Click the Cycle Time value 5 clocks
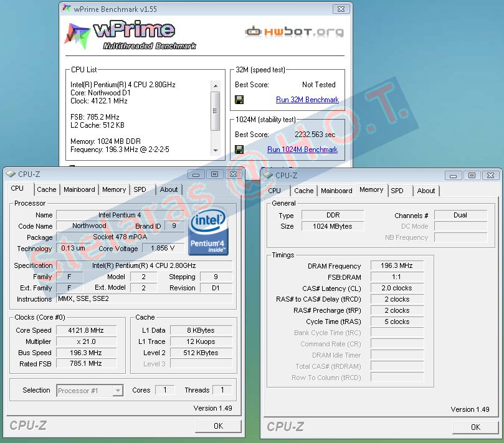Screen dimensions: 504x443 [397, 322]
